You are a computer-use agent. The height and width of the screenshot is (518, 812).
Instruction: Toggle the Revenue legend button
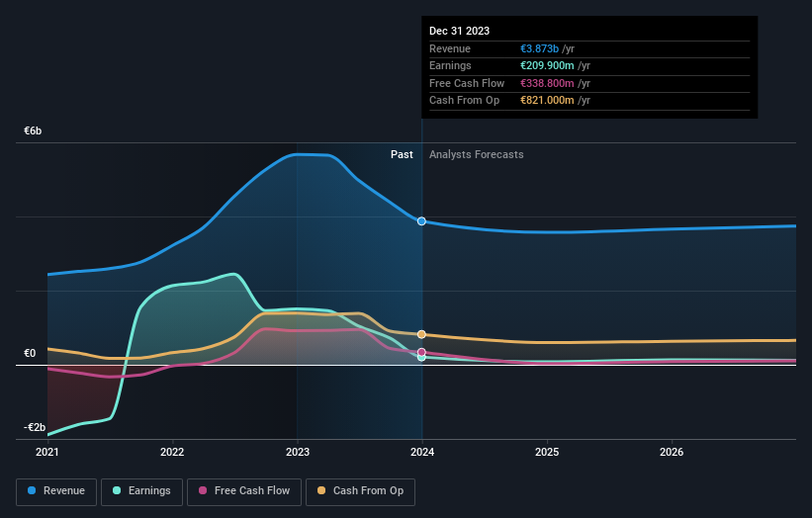coord(56,491)
